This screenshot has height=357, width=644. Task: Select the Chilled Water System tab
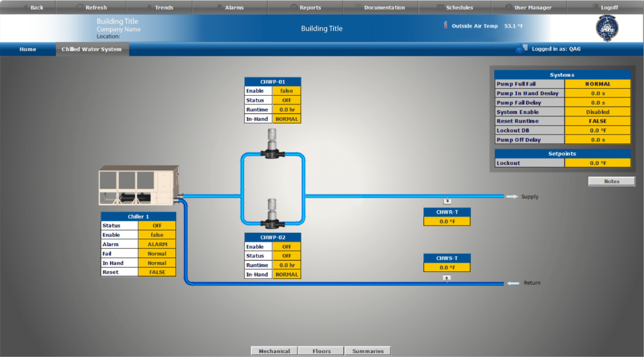tap(92, 49)
